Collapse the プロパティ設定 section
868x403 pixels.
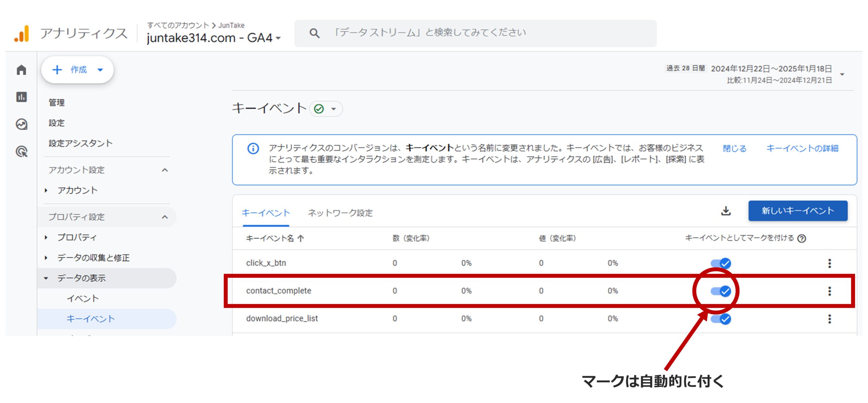pos(165,217)
